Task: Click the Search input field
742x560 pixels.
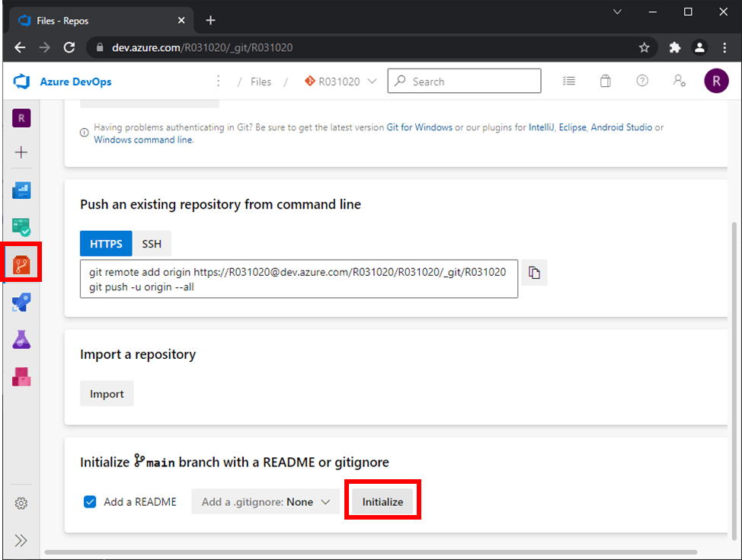Action: 464,81
